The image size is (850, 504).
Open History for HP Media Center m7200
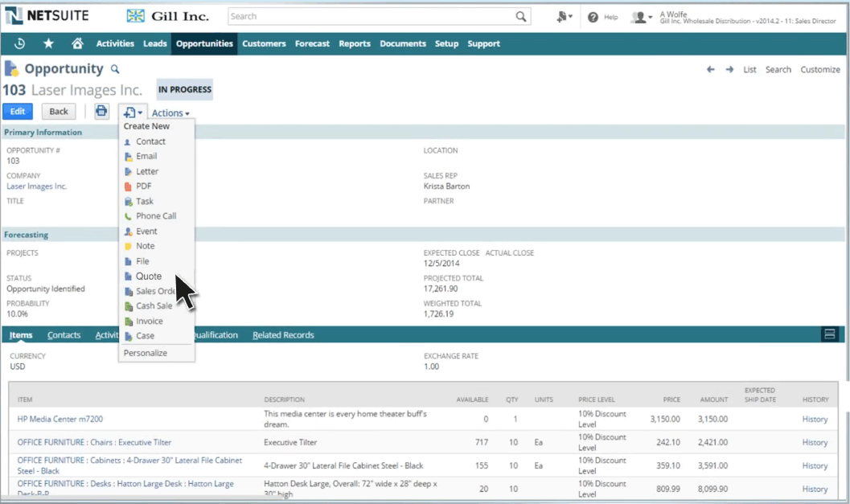pyautogui.click(x=815, y=419)
